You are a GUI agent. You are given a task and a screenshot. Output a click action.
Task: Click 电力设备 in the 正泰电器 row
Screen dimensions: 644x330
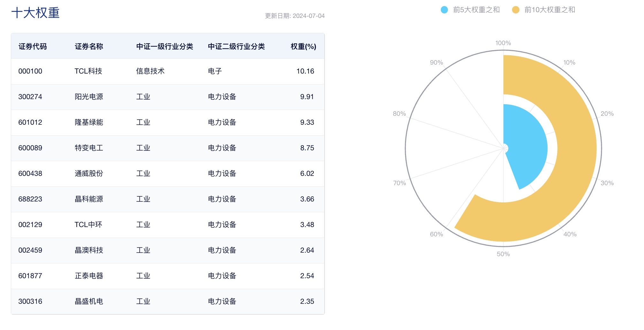(x=222, y=276)
